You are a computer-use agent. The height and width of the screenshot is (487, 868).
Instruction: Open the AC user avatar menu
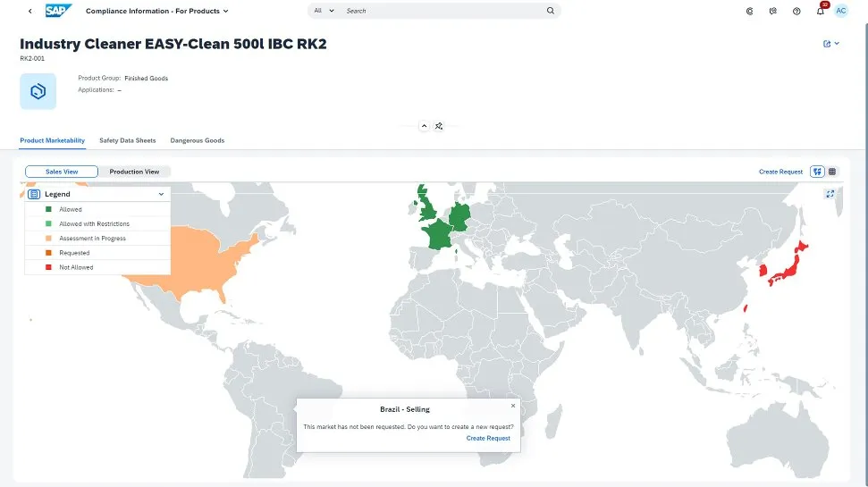[841, 11]
